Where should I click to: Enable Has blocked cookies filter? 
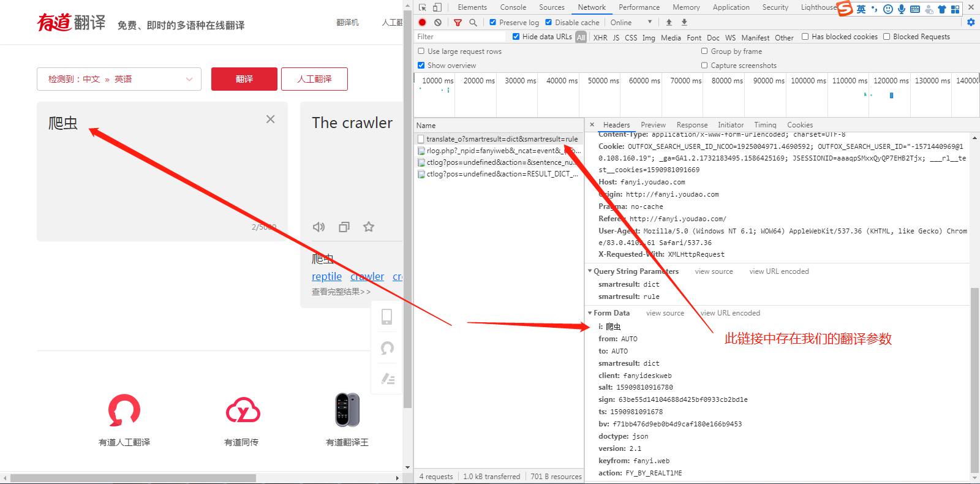point(805,37)
